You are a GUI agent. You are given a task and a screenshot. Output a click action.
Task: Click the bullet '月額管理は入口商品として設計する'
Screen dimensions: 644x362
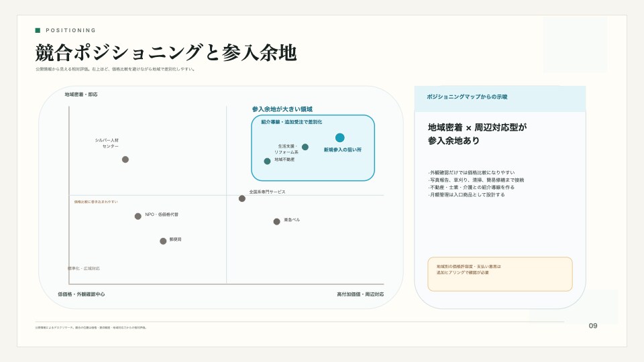click(x=466, y=194)
